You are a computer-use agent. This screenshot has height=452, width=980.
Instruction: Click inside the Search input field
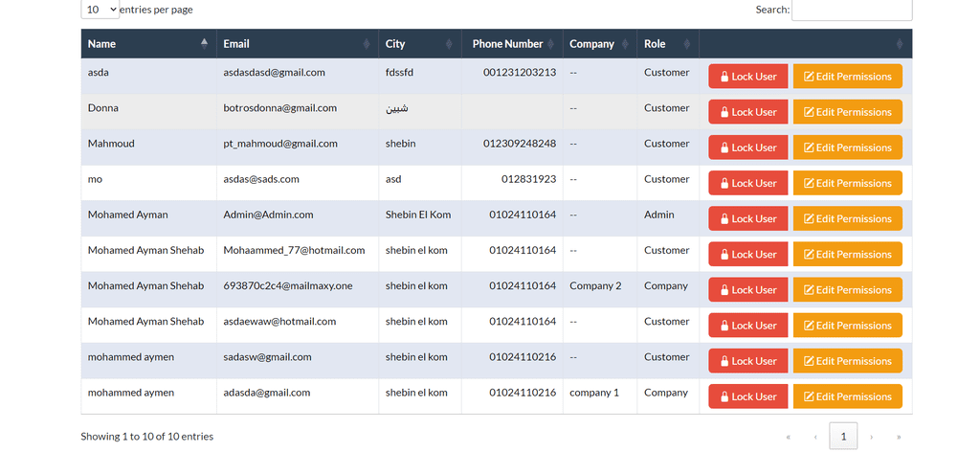(851, 10)
